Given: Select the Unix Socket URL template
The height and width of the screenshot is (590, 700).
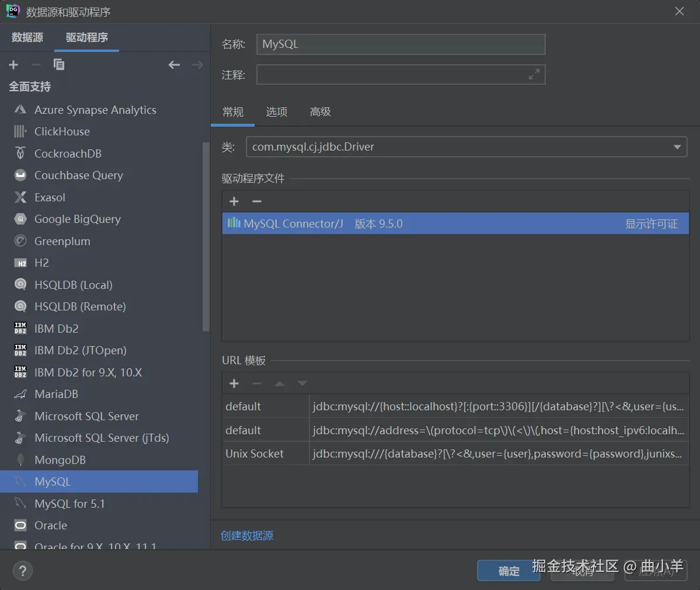Looking at the screenshot, I should pyautogui.click(x=455, y=454).
